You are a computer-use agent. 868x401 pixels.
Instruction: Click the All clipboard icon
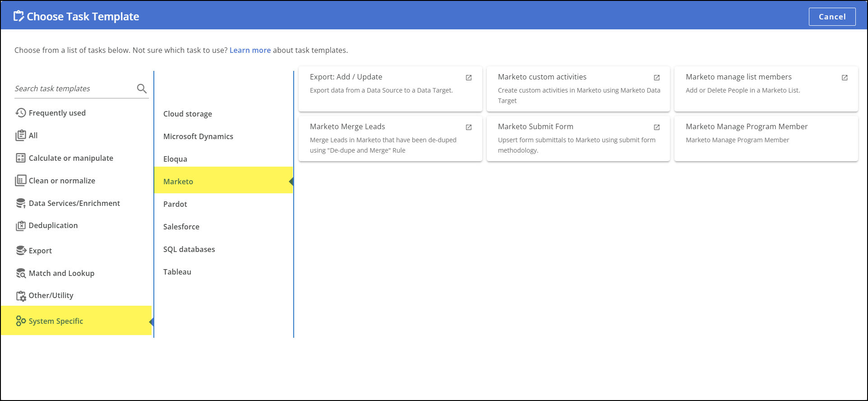pyautogui.click(x=21, y=135)
